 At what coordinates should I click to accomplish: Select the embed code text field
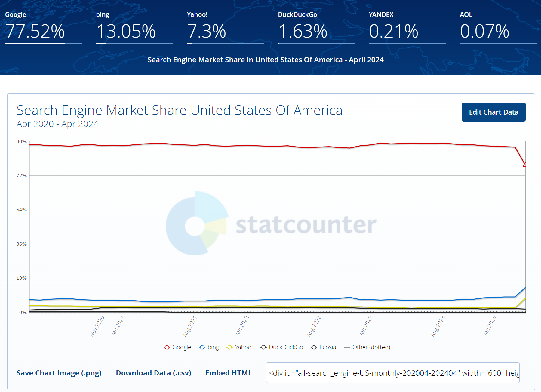[x=393, y=373]
